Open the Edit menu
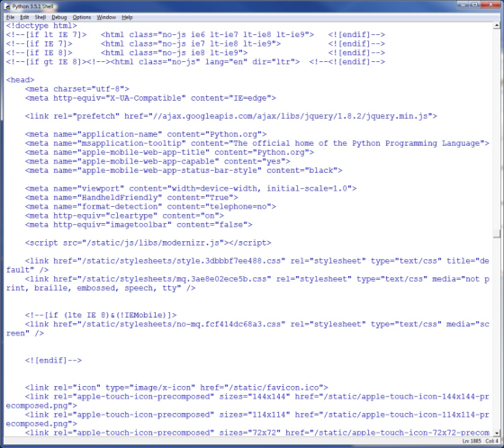This screenshot has width=504, height=448. click(24, 17)
